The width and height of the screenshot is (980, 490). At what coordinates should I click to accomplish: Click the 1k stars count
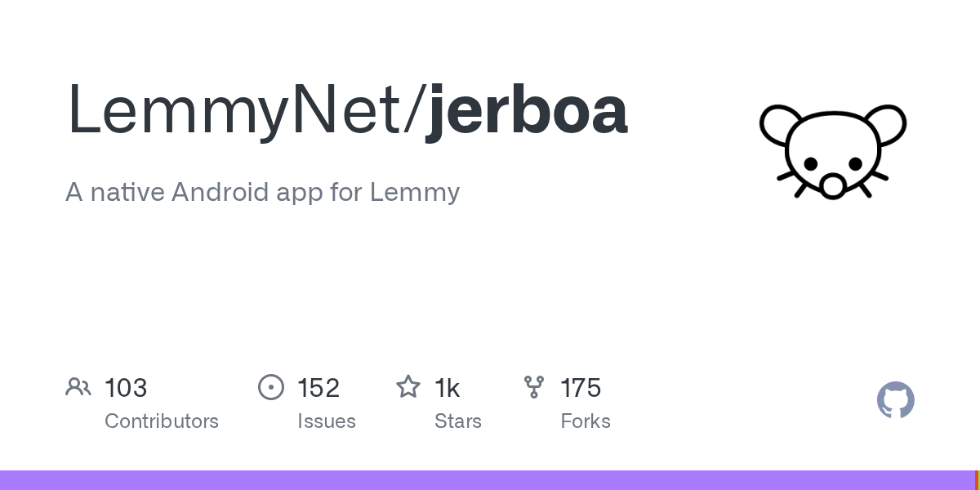click(447, 388)
